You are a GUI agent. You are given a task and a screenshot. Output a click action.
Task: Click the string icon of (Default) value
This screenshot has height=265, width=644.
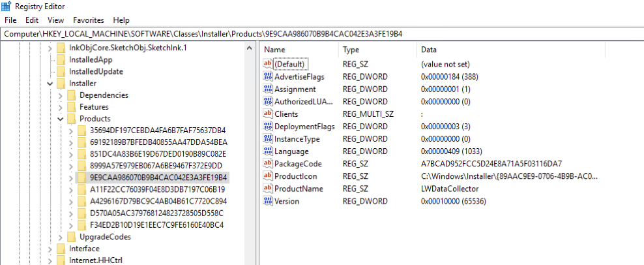[268, 64]
